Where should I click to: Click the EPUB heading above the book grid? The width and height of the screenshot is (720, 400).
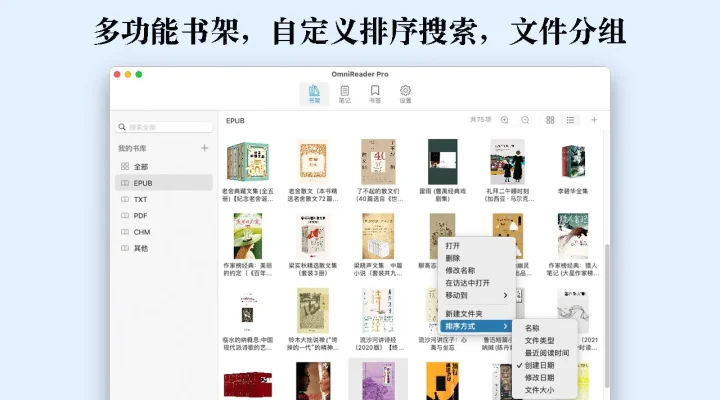(x=235, y=121)
